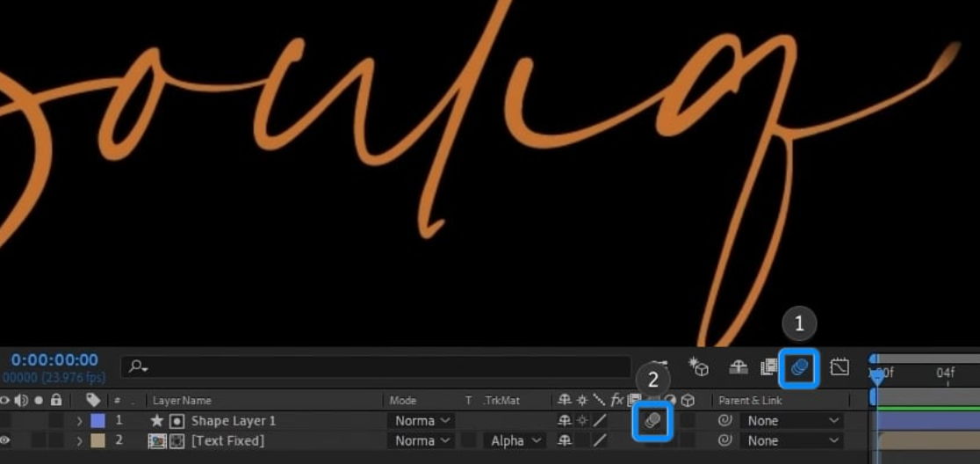Open Parent None dropdown for Text Fixed
980x464 pixels.
pos(792,441)
